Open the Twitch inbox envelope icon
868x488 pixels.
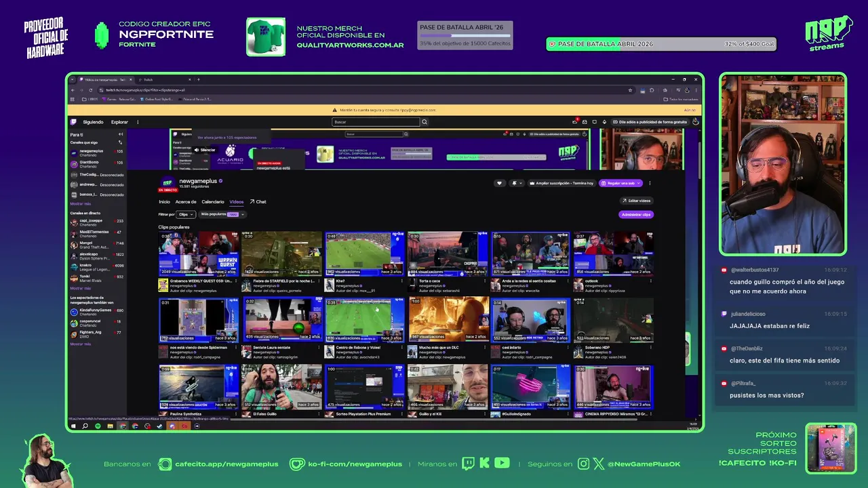(585, 122)
